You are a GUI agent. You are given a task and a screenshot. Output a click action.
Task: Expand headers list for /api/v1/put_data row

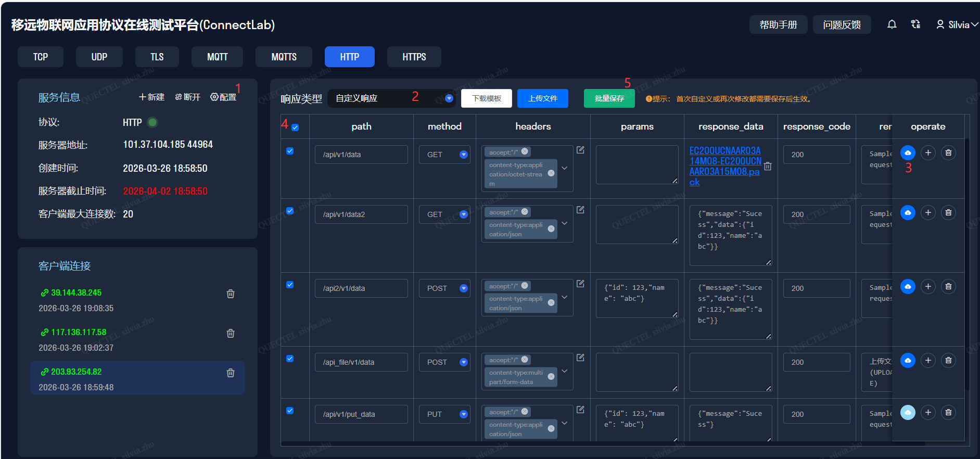point(564,423)
